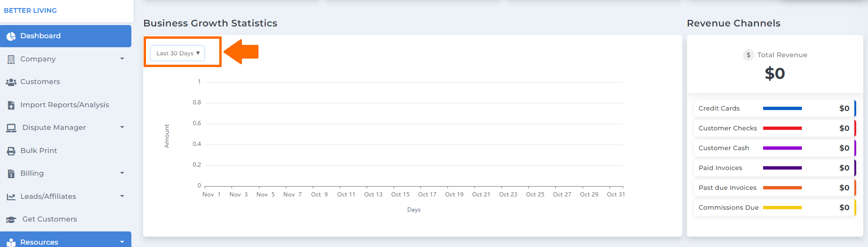Screen dimensions: 868x247
Task: Click the Leads/Affiliates chart icon
Action: (x=11, y=197)
